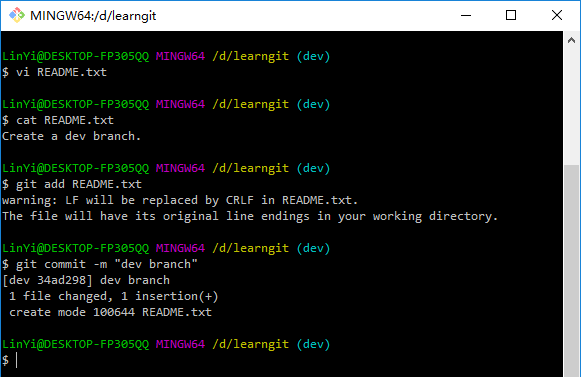Click the MINGW64:/d/learngit window title text
Image resolution: width=581 pixels, height=377 pixels.
pyautogui.click(x=93, y=16)
